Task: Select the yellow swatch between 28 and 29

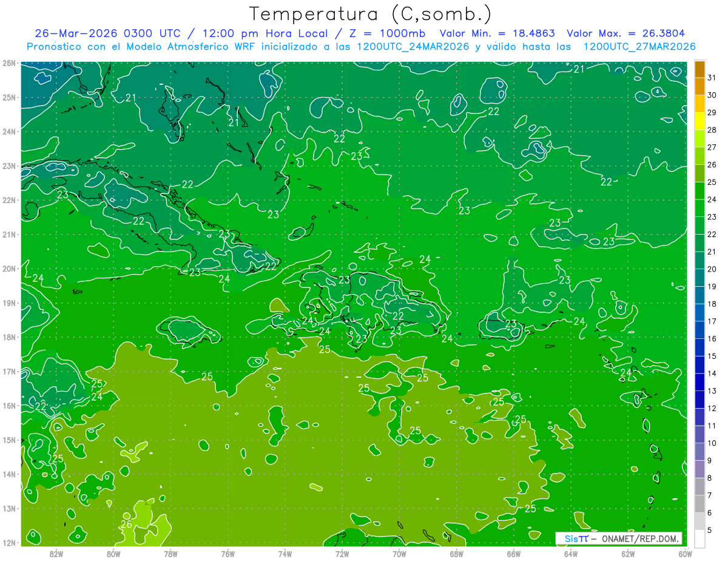Action: tap(699, 121)
